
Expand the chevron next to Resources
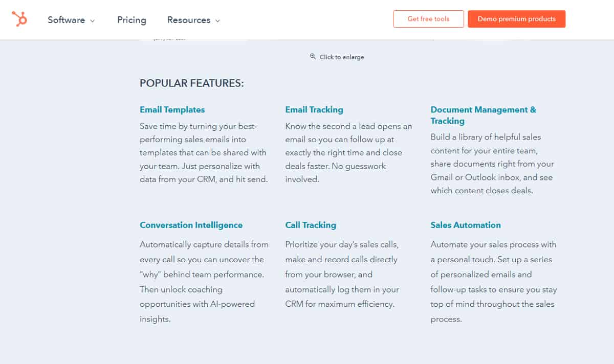tap(217, 21)
